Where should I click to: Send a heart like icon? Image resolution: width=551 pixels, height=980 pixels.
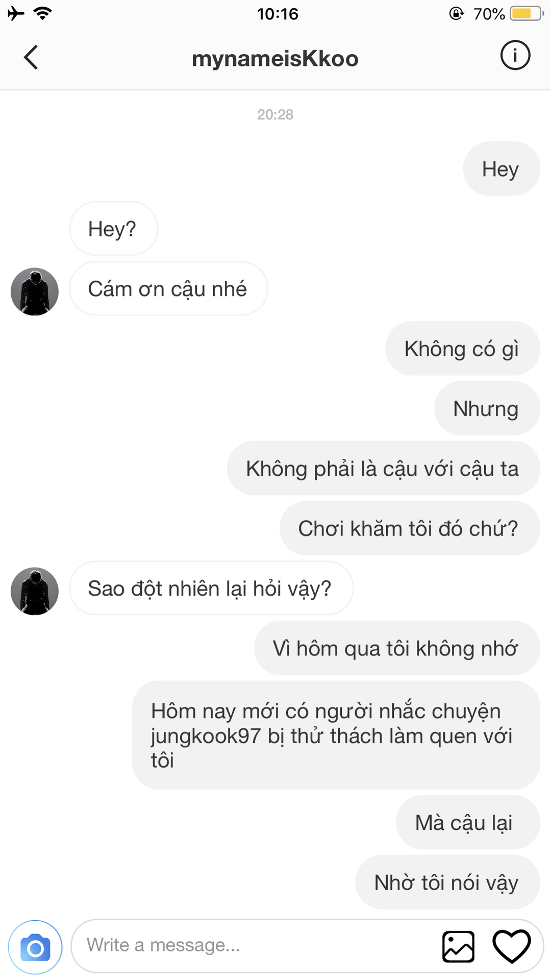click(x=511, y=946)
